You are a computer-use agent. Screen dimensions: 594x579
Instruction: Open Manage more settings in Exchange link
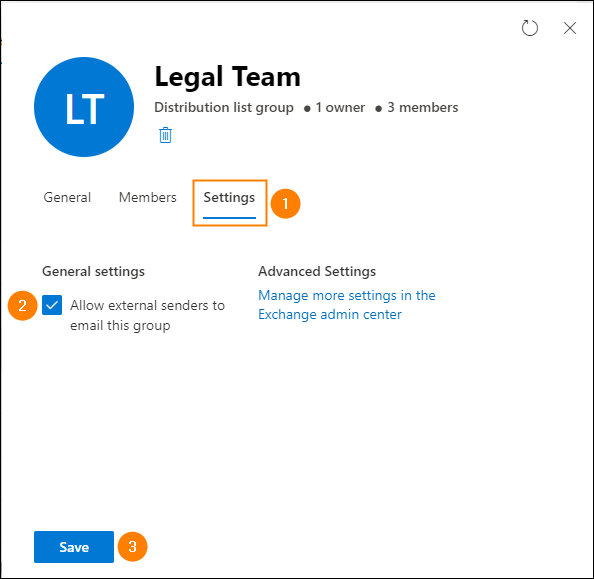(x=347, y=305)
